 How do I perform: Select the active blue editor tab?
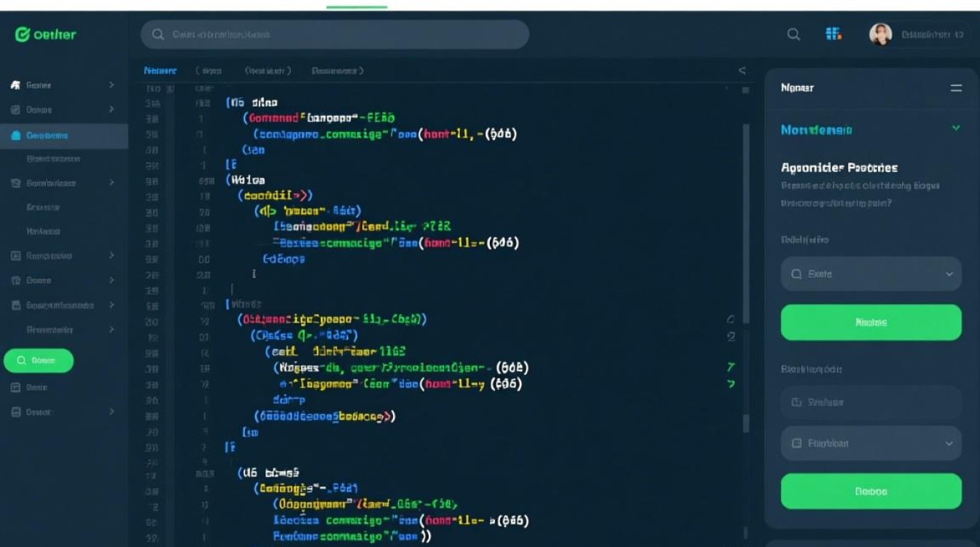point(160,71)
